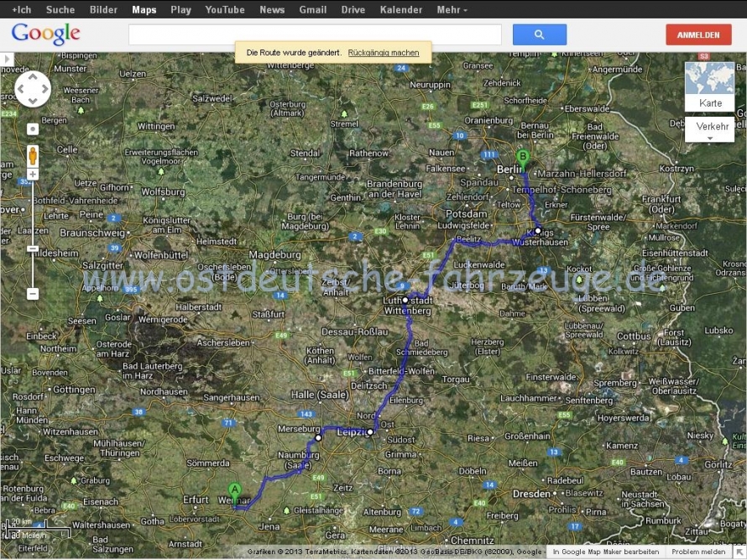Open YouTube in the top bar
The height and width of the screenshot is (560, 747).
225,9
